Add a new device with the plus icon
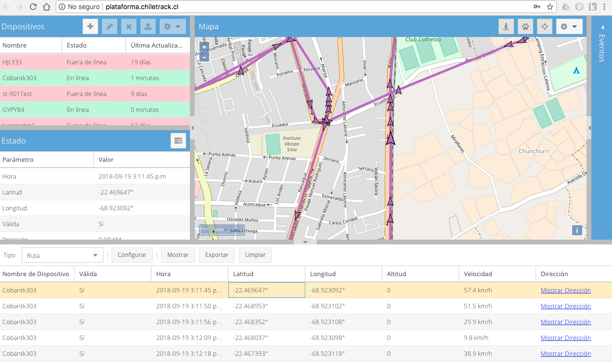This screenshot has width=612, height=364. (x=90, y=26)
